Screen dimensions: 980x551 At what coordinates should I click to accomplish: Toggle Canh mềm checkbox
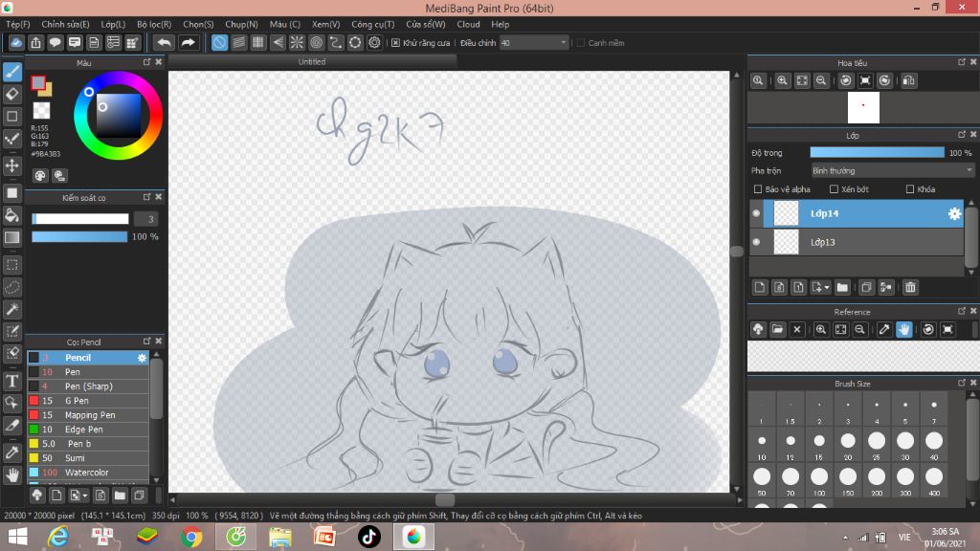pyautogui.click(x=581, y=43)
